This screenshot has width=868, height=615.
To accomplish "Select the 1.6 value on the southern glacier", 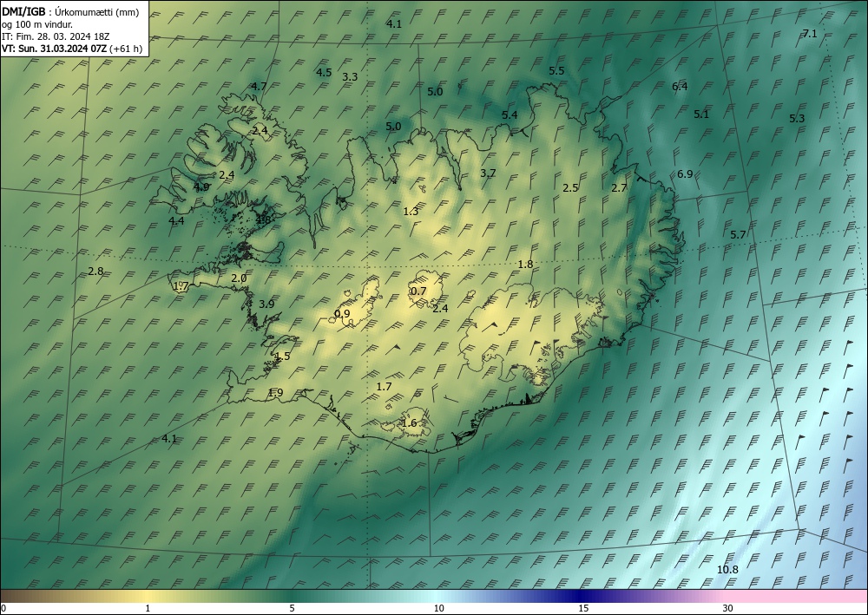I will (409, 423).
